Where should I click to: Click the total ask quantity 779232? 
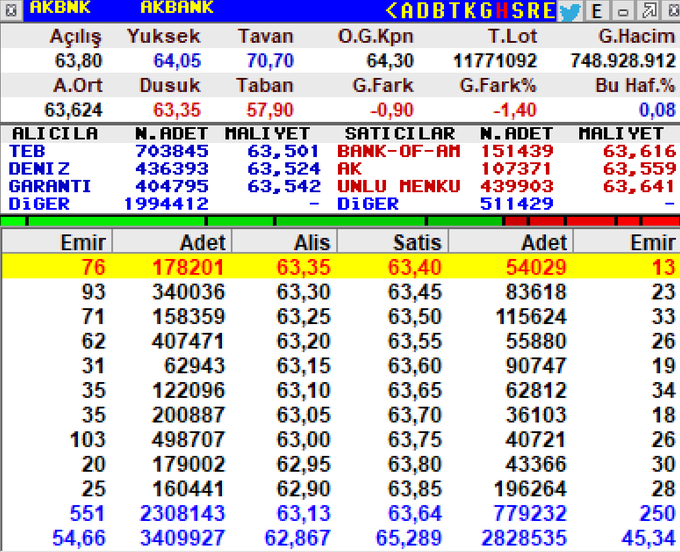530,514
